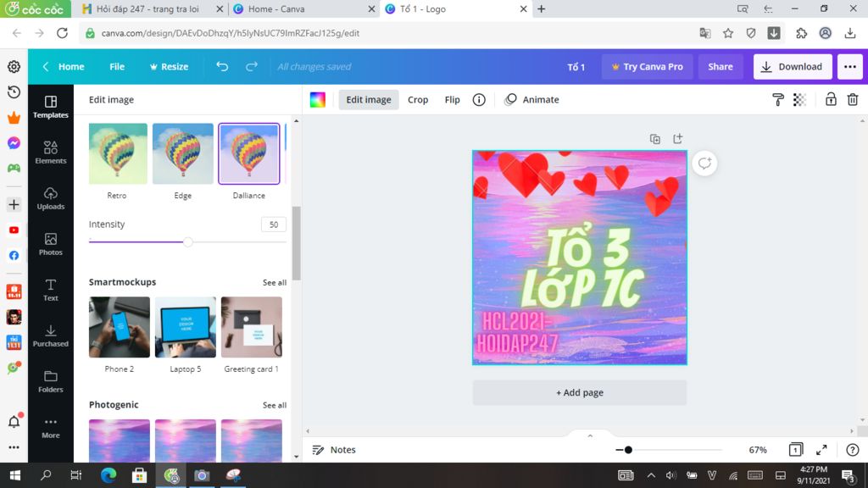The image size is (868, 488).
Task: Open the Text panel in the sidebar
Action: tap(50, 291)
